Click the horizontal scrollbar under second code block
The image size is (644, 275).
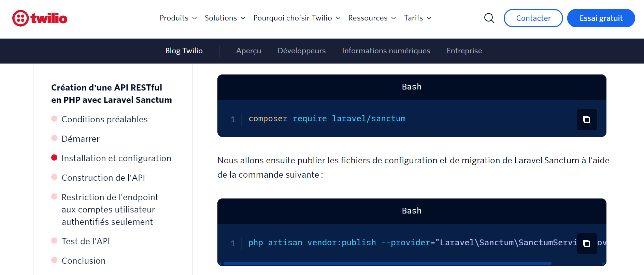tap(387, 264)
